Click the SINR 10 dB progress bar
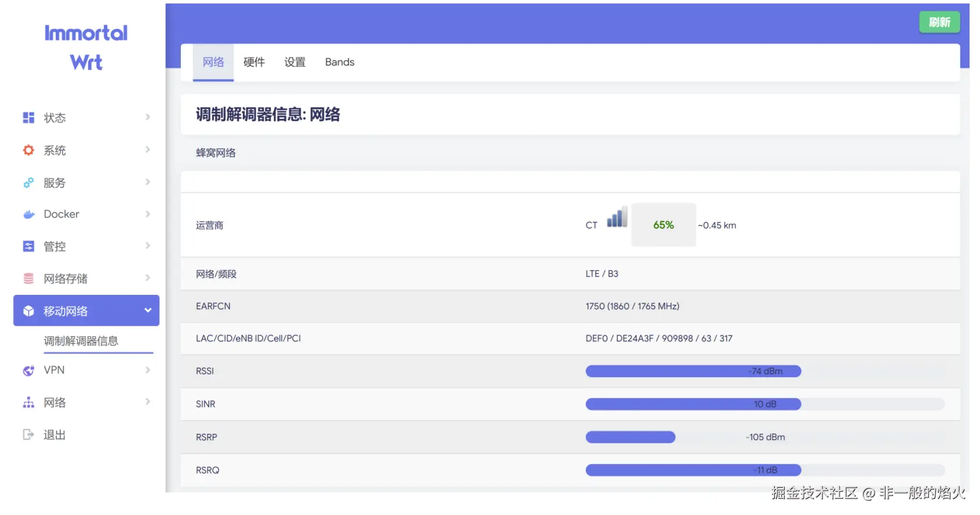 (x=765, y=404)
